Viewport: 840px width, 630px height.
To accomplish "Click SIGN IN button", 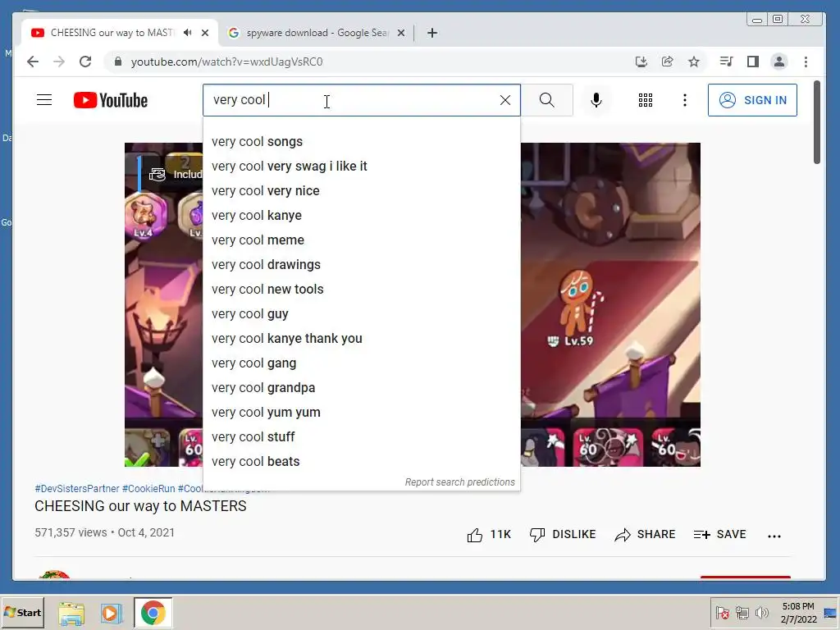I will 752,100.
